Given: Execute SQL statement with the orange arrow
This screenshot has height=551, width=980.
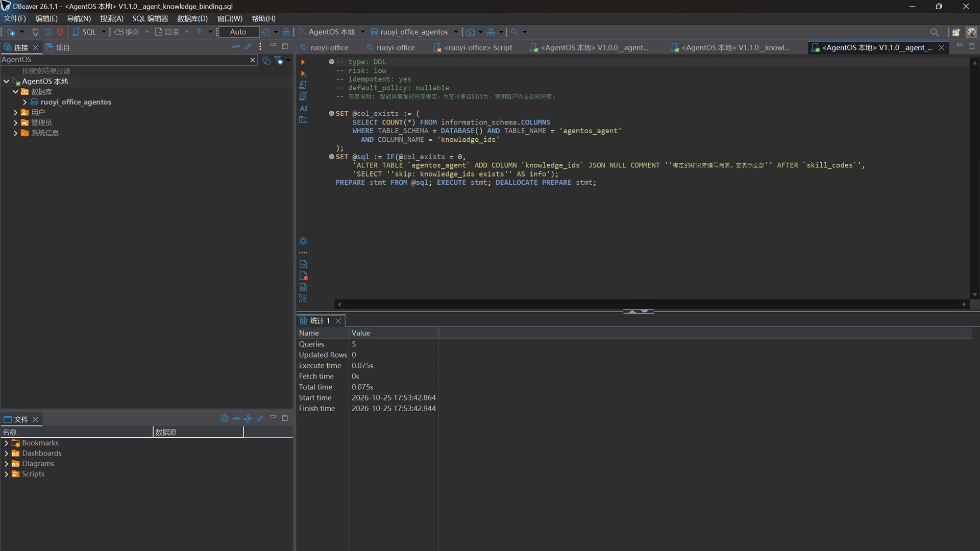Looking at the screenshot, I should [303, 62].
